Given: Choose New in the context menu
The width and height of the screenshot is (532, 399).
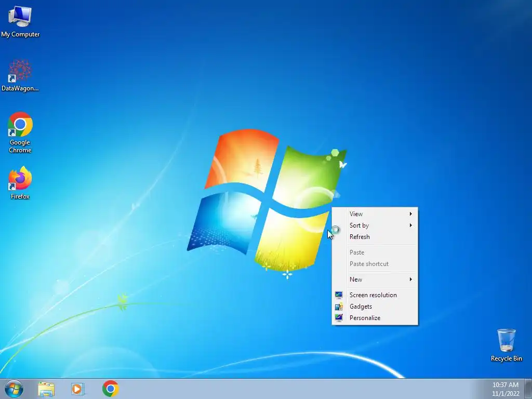Looking at the screenshot, I should [x=375, y=279].
